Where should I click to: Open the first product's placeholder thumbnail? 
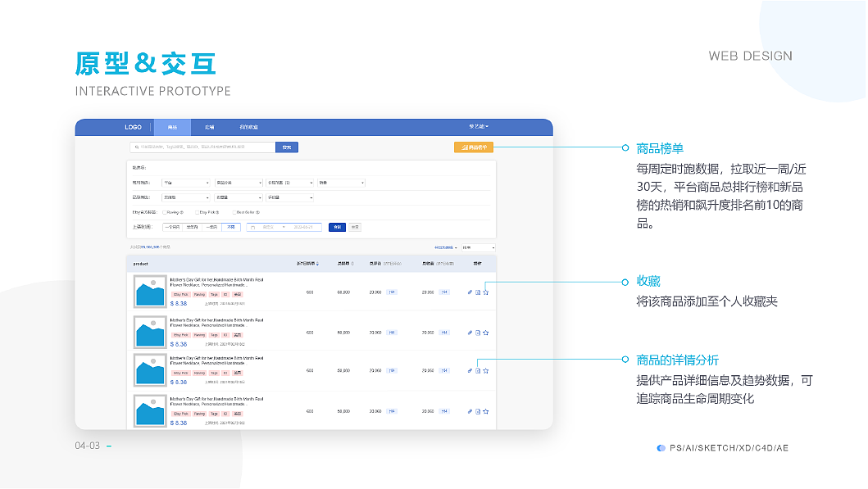(150, 292)
